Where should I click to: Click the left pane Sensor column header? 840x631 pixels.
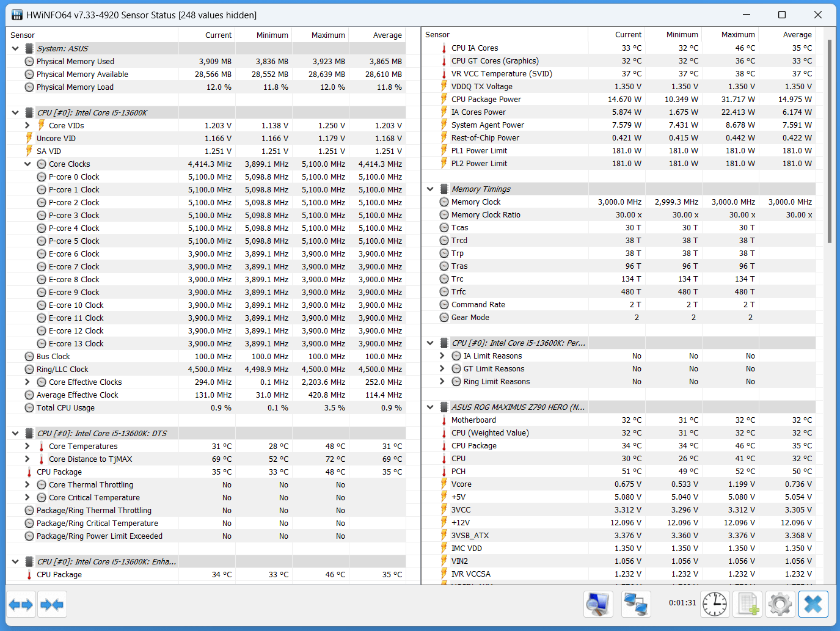coord(92,35)
